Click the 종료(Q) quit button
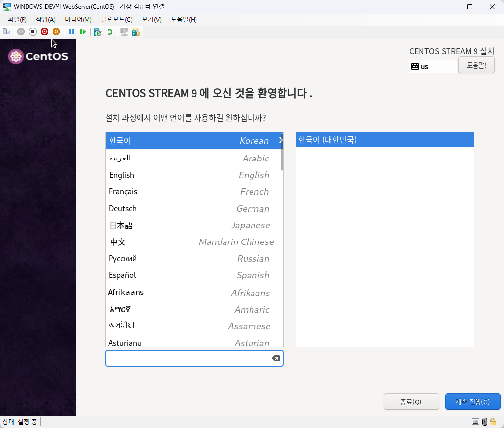 tap(411, 401)
